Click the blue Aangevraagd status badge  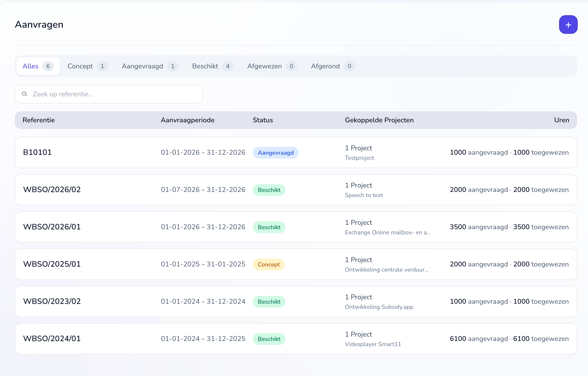(x=276, y=153)
